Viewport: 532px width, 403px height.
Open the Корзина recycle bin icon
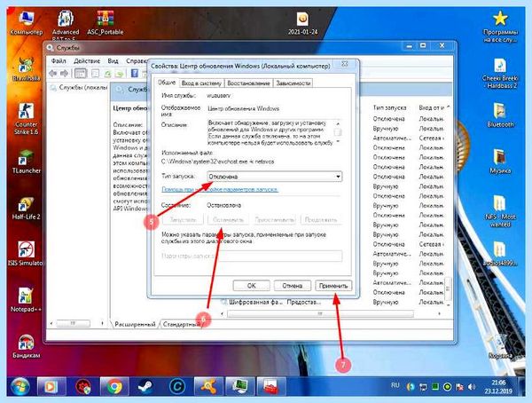(500, 346)
